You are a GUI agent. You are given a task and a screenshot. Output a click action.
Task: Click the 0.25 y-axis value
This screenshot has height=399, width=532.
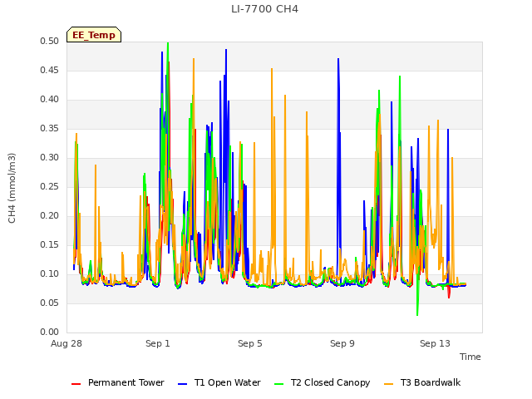50,186
